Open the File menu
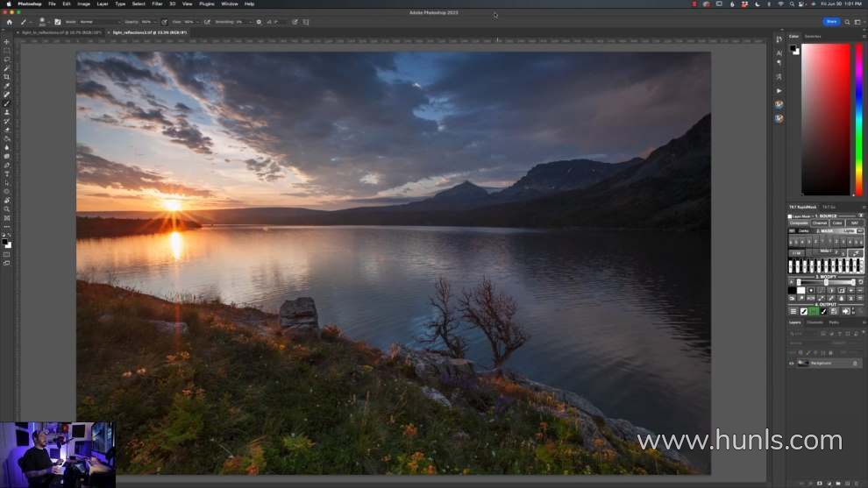Viewport: 868px width, 488px height. pos(52,4)
